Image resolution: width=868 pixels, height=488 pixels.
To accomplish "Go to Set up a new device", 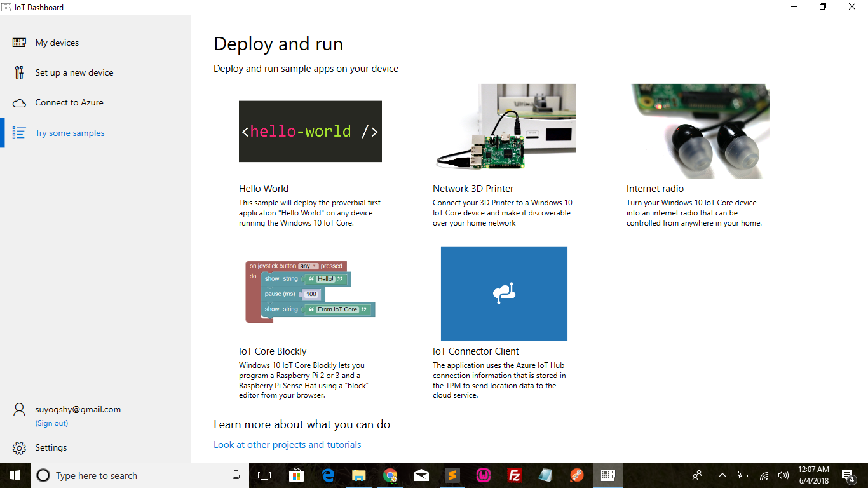I will [74, 72].
